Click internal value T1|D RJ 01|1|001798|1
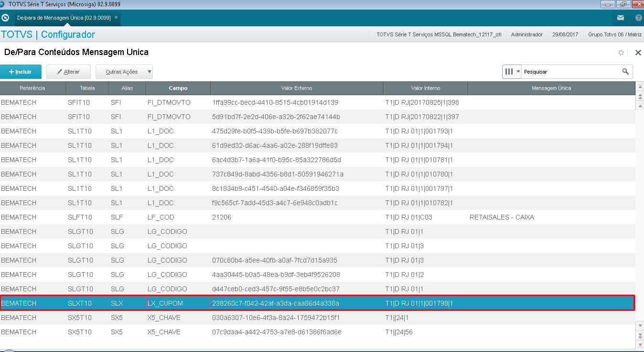Screen dimensions: 644x352 pyautogui.click(x=419, y=303)
